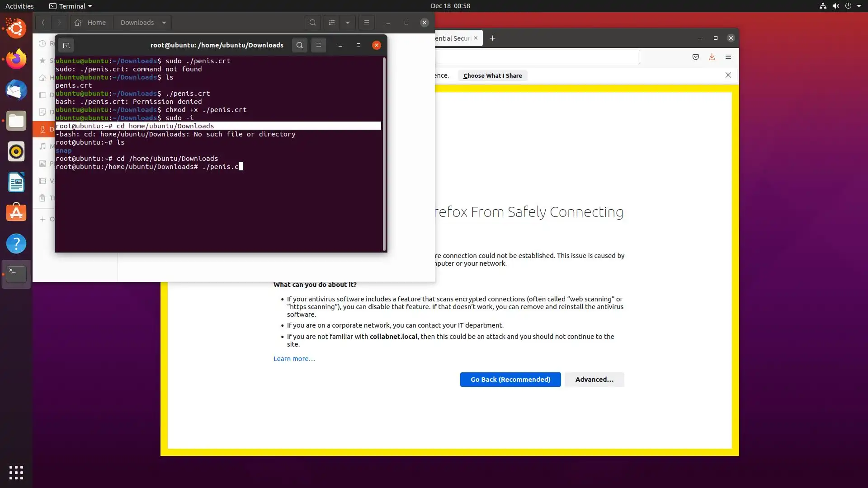Dismiss the Choose What I Share notification
This screenshot has width=868, height=488.
728,75
